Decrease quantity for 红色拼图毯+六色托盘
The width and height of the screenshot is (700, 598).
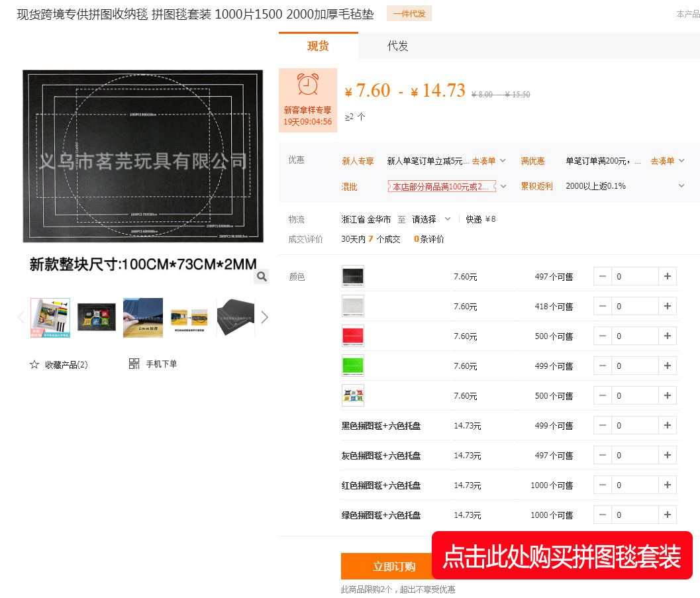coord(602,485)
